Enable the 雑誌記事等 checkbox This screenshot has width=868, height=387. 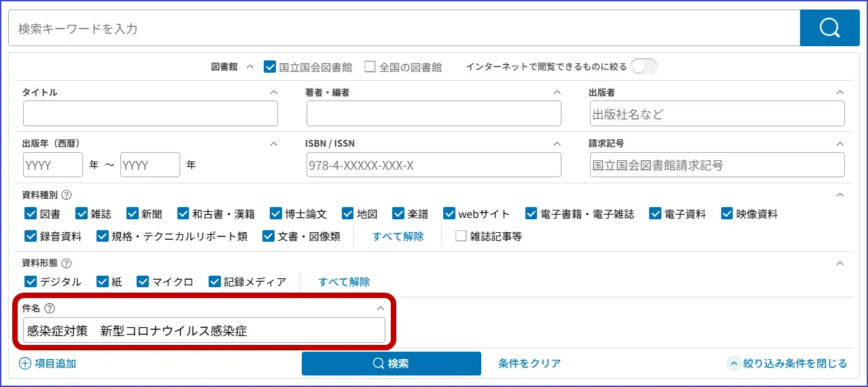(461, 236)
